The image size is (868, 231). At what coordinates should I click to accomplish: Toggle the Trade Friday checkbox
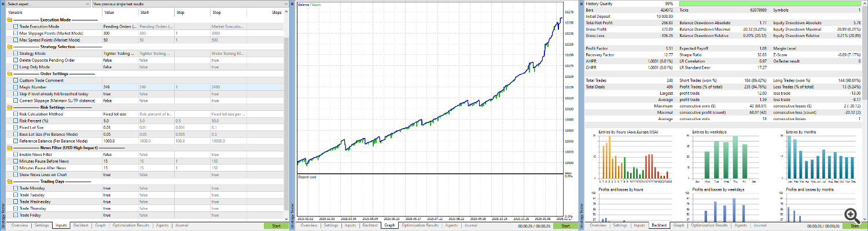[x=15, y=215]
